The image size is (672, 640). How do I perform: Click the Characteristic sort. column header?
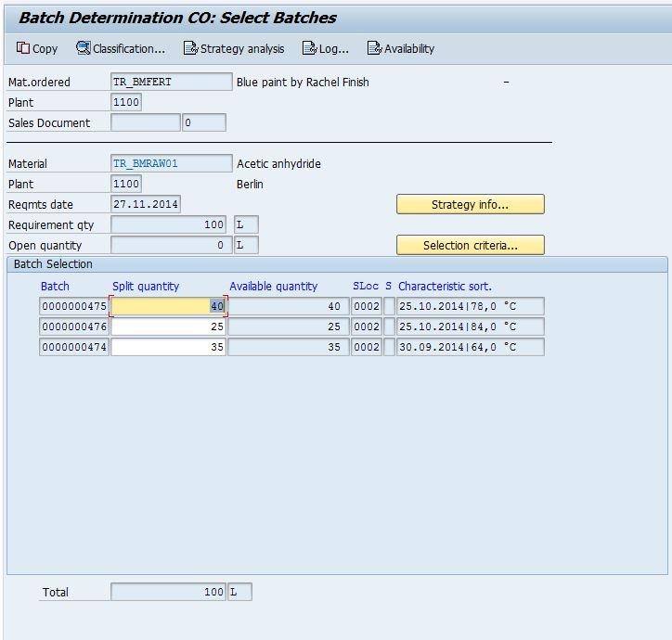pos(445,286)
